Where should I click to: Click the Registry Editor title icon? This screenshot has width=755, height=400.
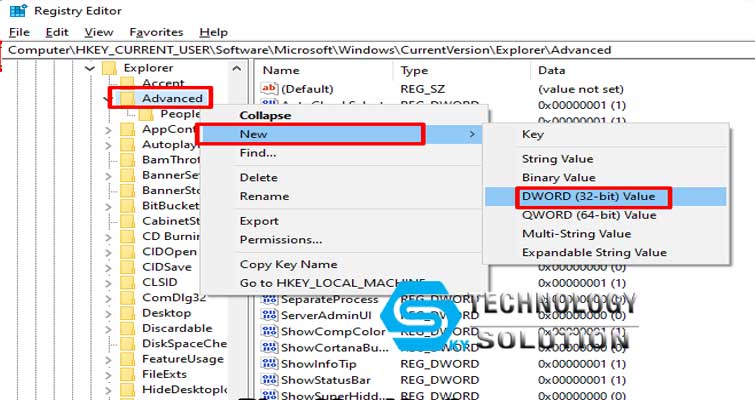18,11
